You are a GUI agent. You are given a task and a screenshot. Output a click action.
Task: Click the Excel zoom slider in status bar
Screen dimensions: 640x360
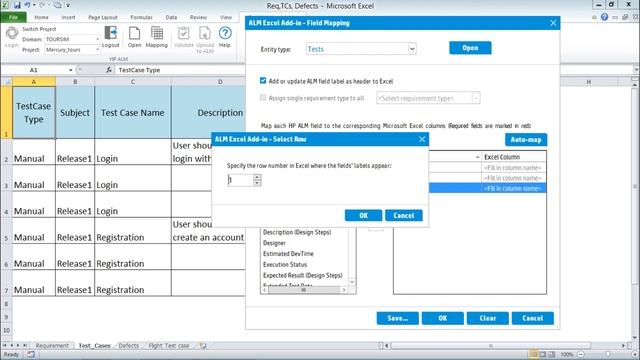608,354
